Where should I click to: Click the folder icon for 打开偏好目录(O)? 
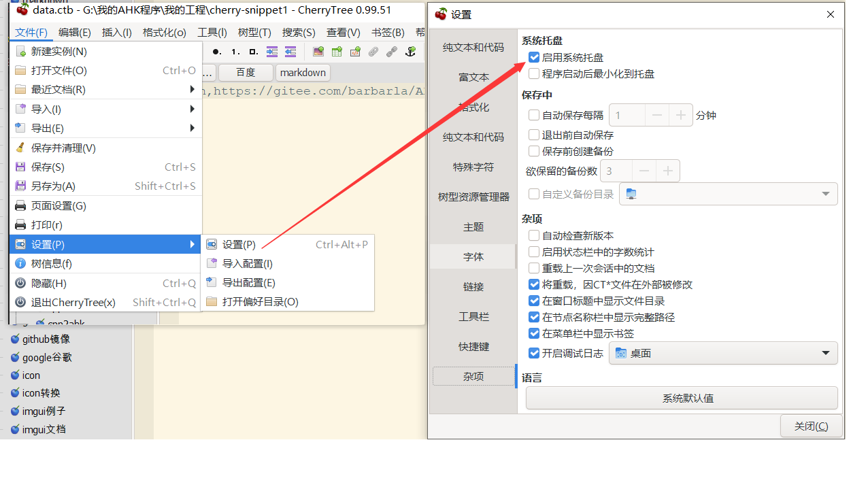pyautogui.click(x=212, y=301)
